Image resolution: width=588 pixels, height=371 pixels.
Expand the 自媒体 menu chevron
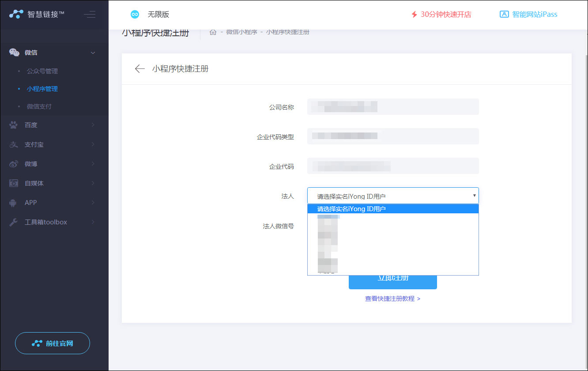coord(93,183)
